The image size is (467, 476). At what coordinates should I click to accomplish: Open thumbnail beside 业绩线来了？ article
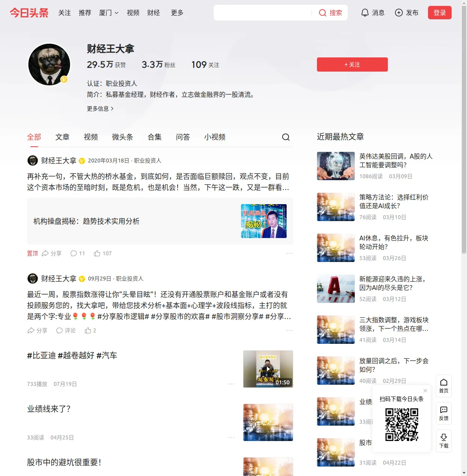[x=268, y=422]
